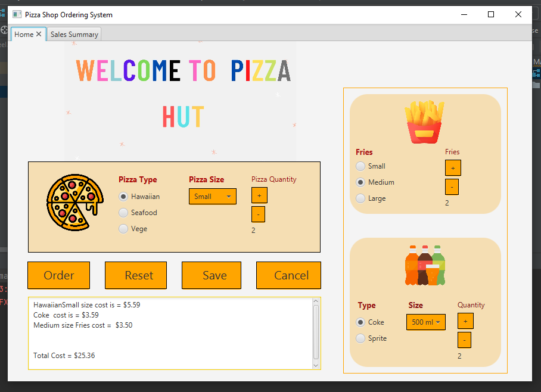Image resolution: width=541 pixels, height=392 pixels.
Task: Choose Large fries size
Action: 360,198
